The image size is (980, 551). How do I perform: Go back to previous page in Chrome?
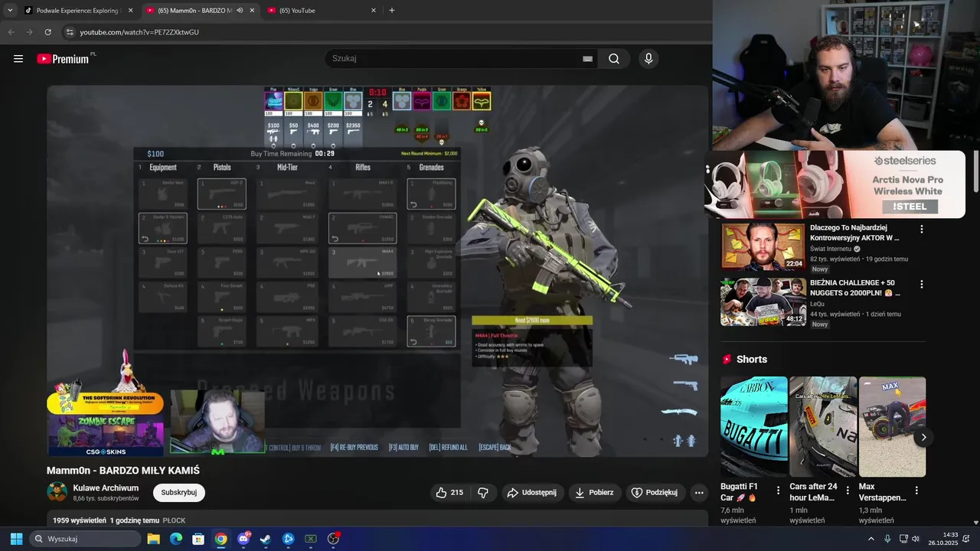pos(11,32)
